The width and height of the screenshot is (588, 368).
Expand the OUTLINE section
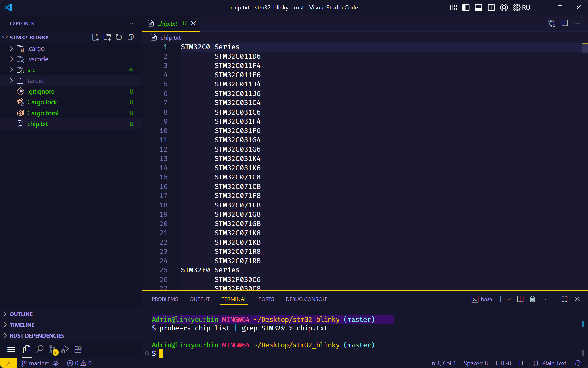point(21,314)
